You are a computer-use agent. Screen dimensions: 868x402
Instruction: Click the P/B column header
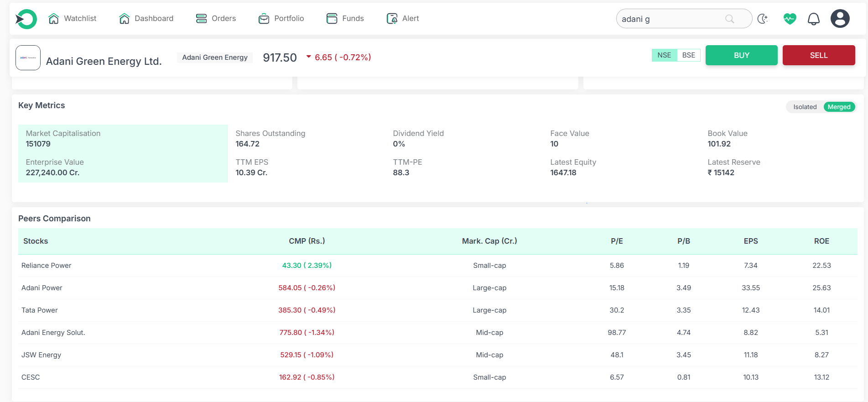(684, 241)
